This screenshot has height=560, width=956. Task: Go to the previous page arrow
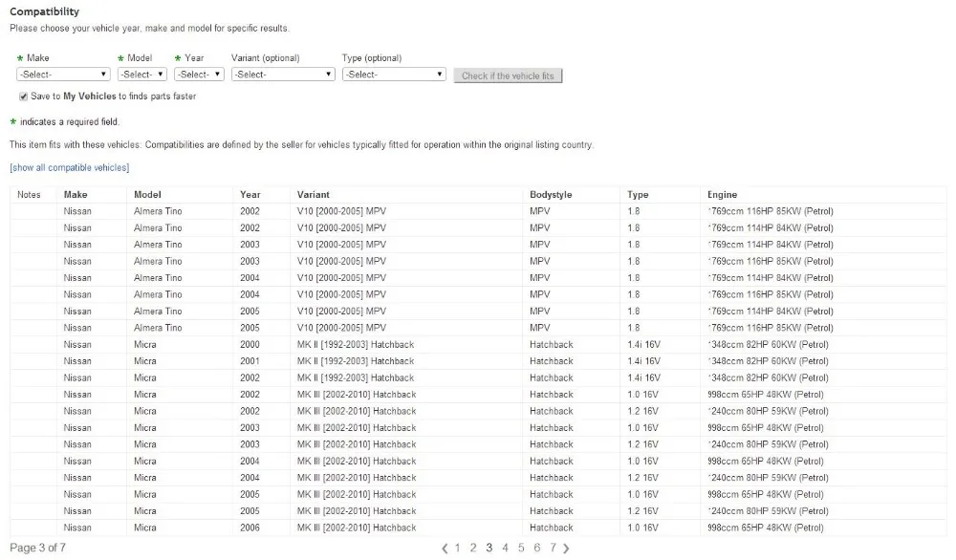[x=445, y=549]
